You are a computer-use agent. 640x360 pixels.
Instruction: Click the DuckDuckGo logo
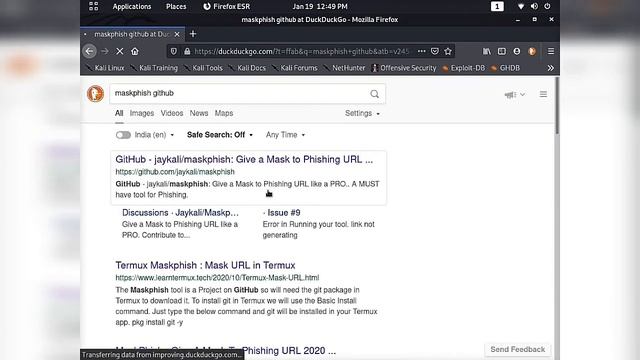pos(96,93)
